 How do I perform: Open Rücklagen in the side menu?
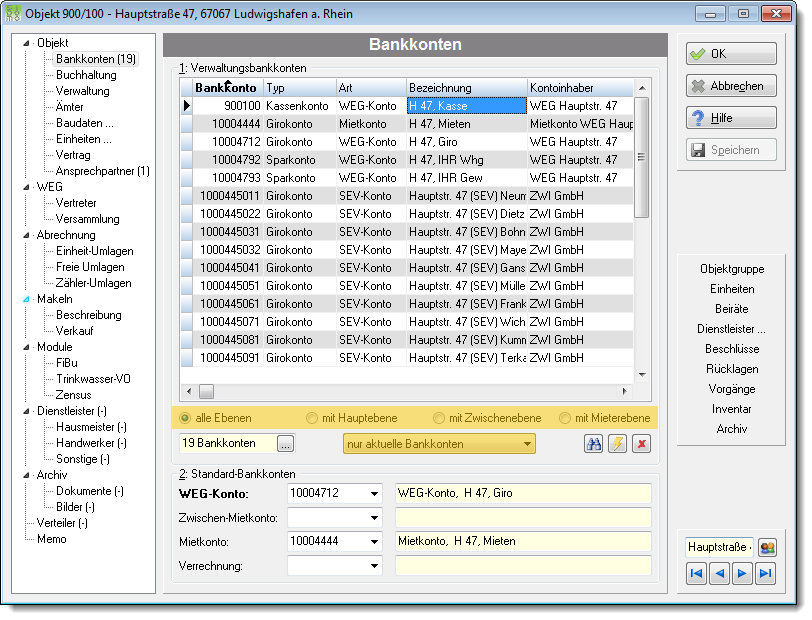coord(732,369)
